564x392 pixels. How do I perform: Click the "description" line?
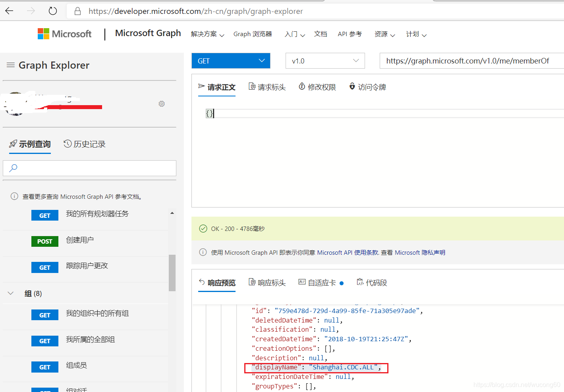(x=289, y=358)
